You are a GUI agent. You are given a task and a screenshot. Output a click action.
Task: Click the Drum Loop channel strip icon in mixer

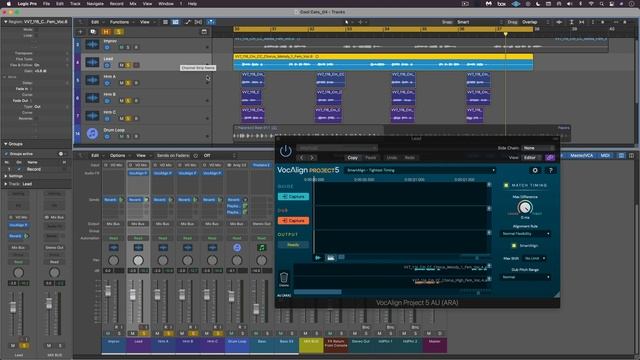pyautogui.click(x=237, y=247)
